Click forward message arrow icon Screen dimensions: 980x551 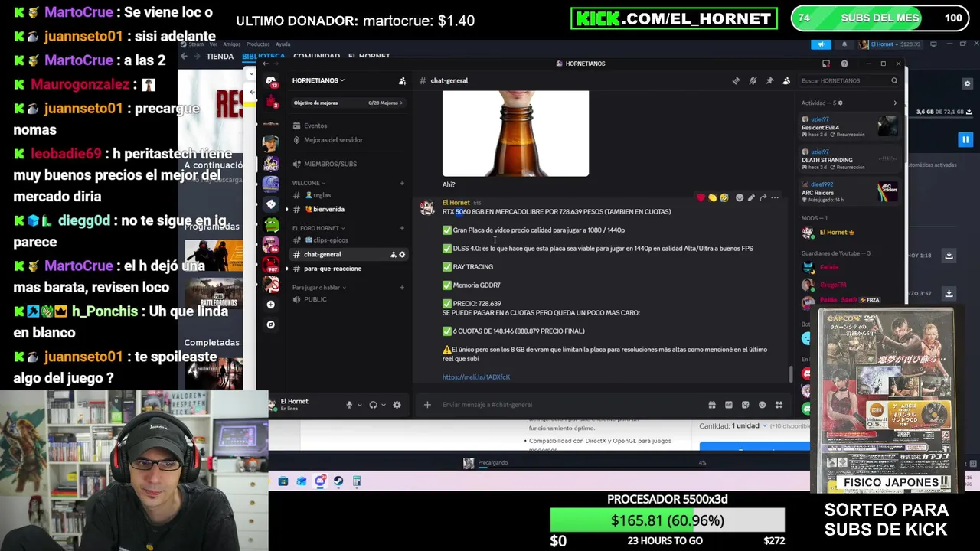[x=763, y=197]
